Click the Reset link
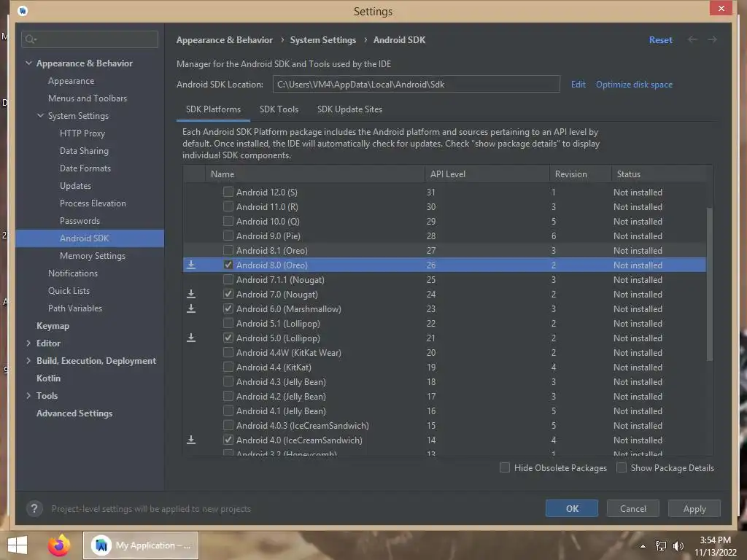This screenshot has height=560, width=747. [x=660, y=40]
